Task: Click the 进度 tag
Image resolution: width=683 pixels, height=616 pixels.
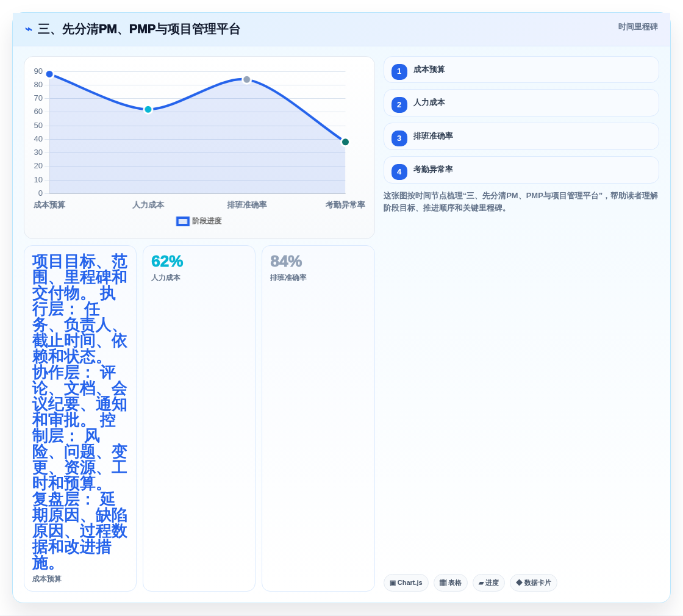Action: pyautogui.click(x=488, y=583)
